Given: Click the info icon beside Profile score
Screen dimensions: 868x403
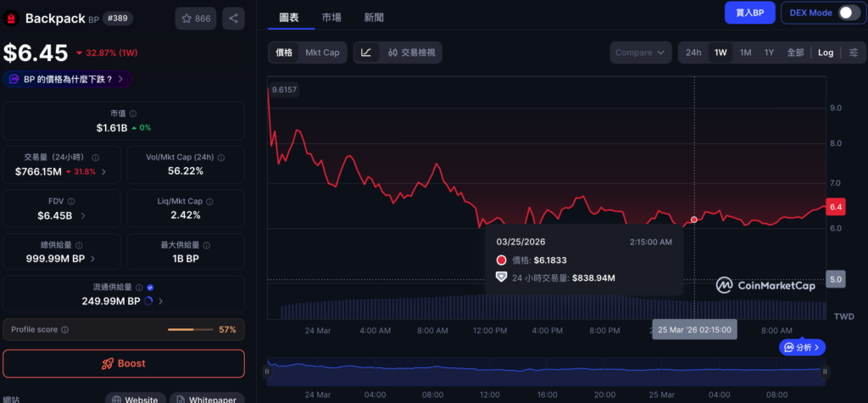Looking at the screenshot, I should point(65,329).
